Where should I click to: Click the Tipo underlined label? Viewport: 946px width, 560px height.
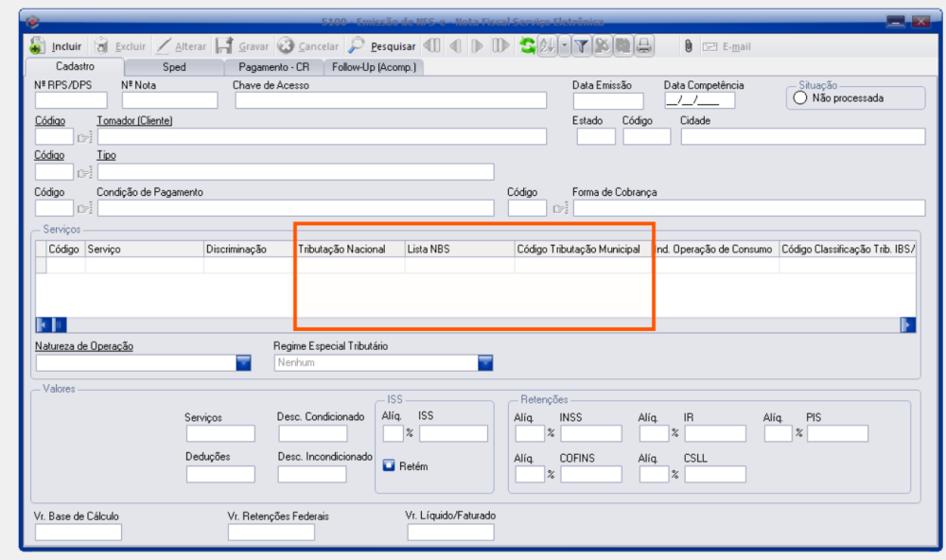pyautogui.click(x=106, y=155)
